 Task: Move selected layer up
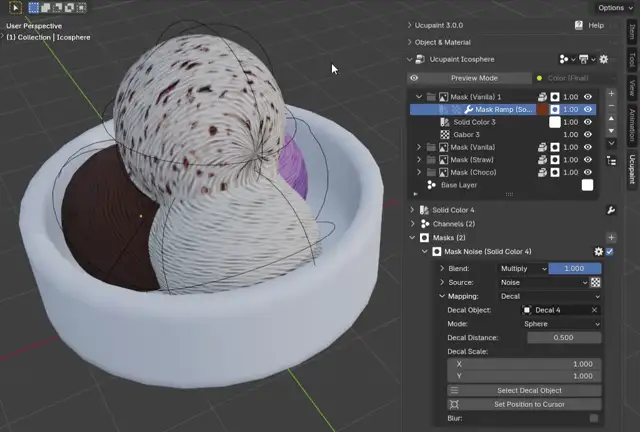[611, 118]
